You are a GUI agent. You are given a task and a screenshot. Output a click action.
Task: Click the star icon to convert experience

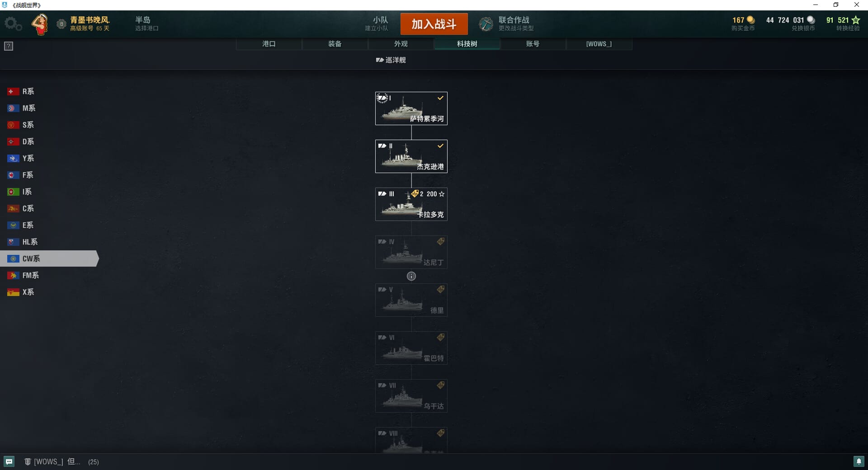[856, 20]
